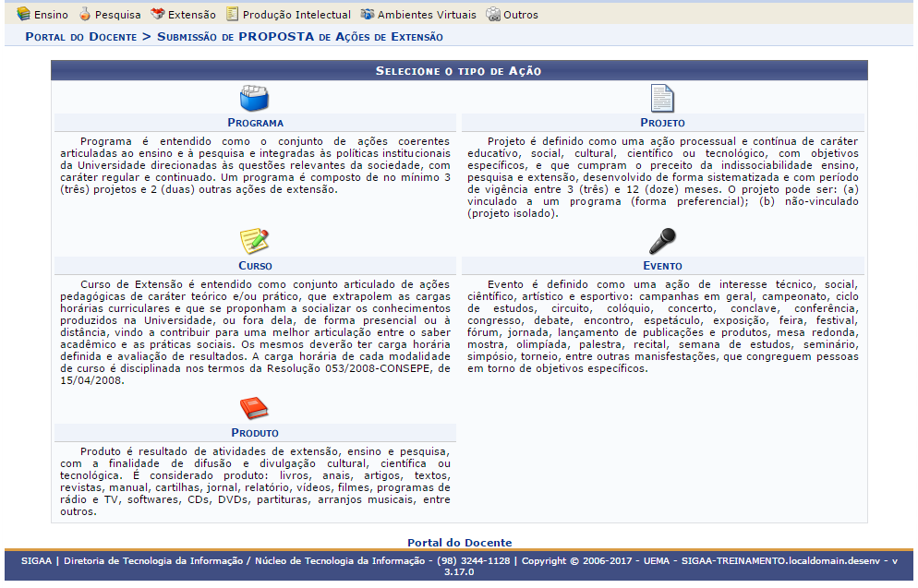918x588 pixels.
Task: Click the 'Selecione o tipo de Ação' header
Action: click(459, 71)
